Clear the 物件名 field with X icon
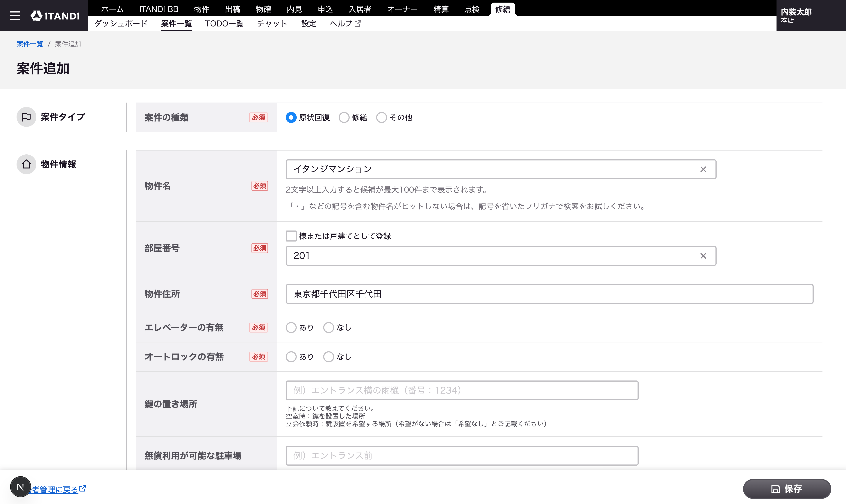Viewport: 846px width, 504px height. tap(703, 169)
